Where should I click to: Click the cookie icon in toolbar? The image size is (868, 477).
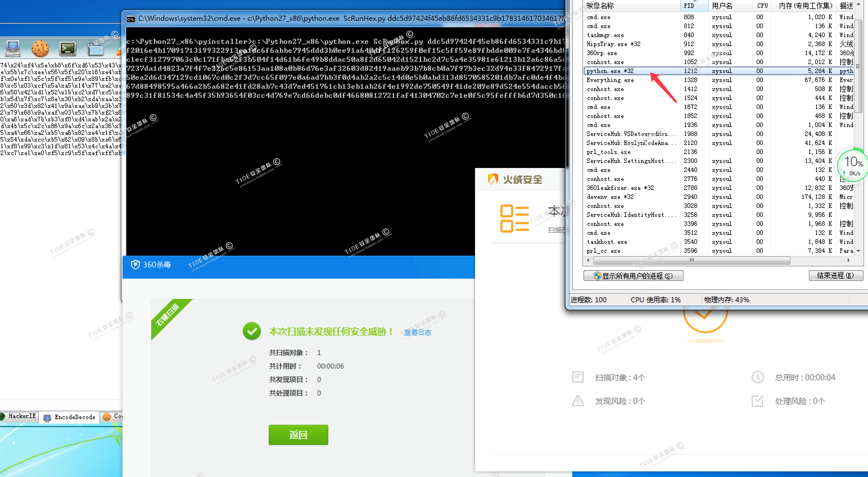[40, 49]
